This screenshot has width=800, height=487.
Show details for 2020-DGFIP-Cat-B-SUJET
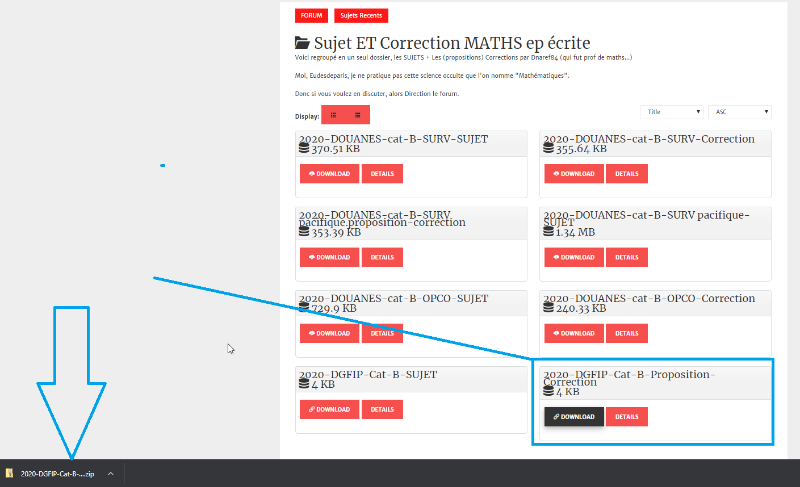(x=382, y=409)
